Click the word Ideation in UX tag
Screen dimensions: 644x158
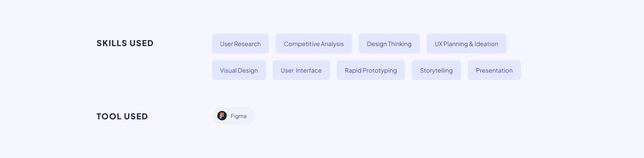(x=486, y=44)
